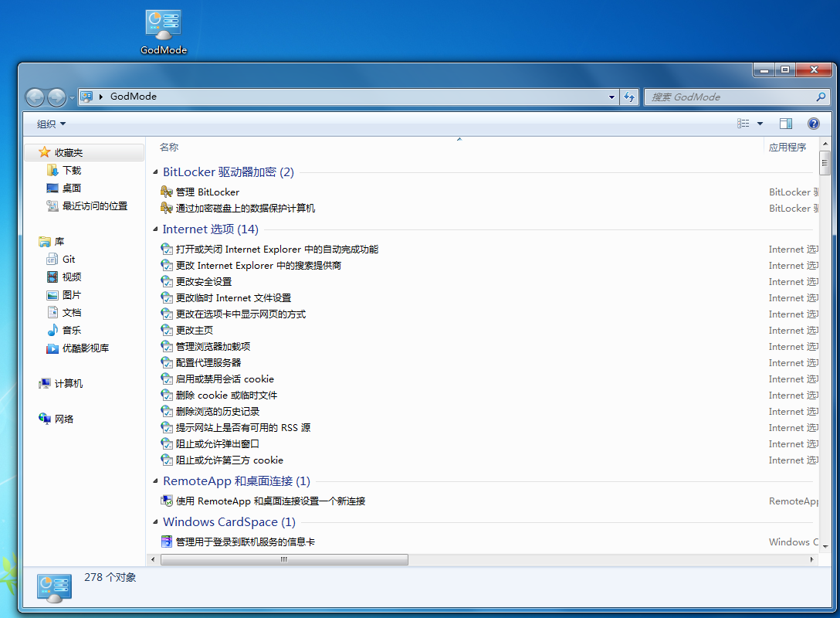This screenshot has height=618, width=840.
Task: Open help via the question mark icon
Action: [x=813, y=124]
